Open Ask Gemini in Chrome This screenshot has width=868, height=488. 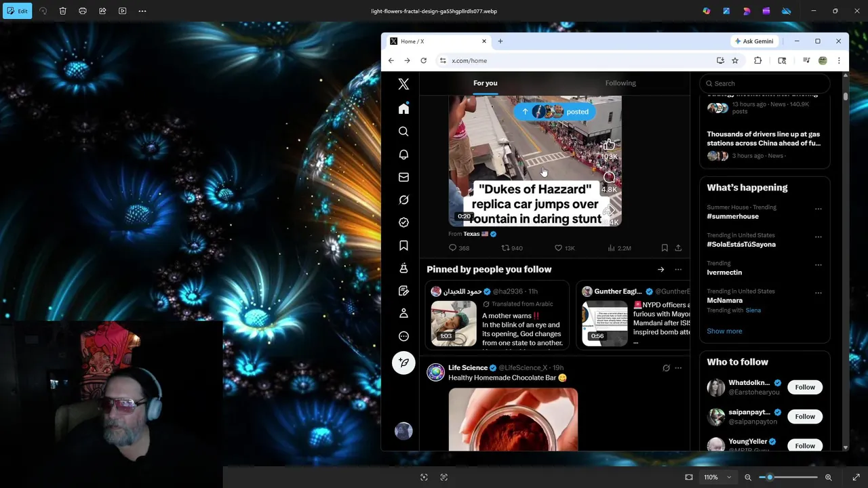(x=754, y=41)
